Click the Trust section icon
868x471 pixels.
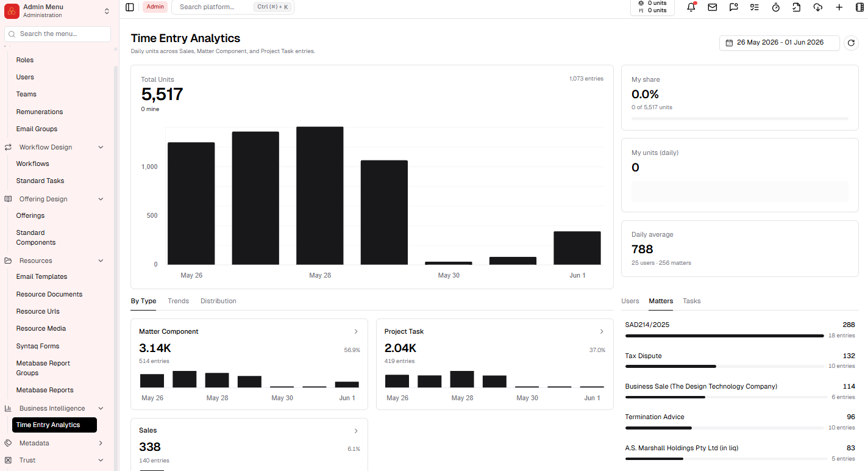tap(8, 460)
